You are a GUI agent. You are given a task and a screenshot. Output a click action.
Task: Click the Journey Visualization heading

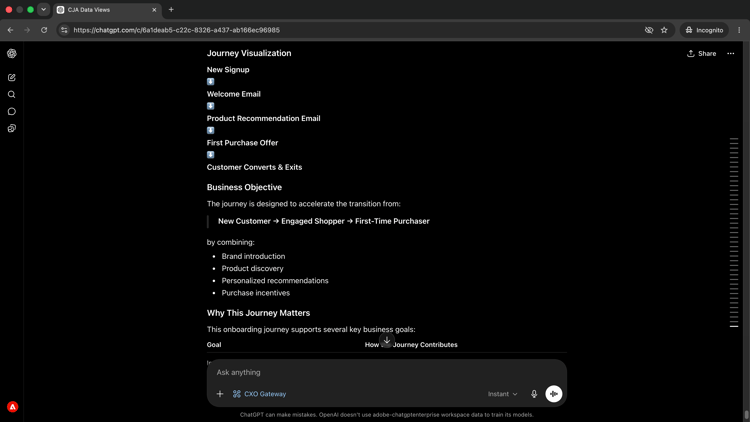249,53
